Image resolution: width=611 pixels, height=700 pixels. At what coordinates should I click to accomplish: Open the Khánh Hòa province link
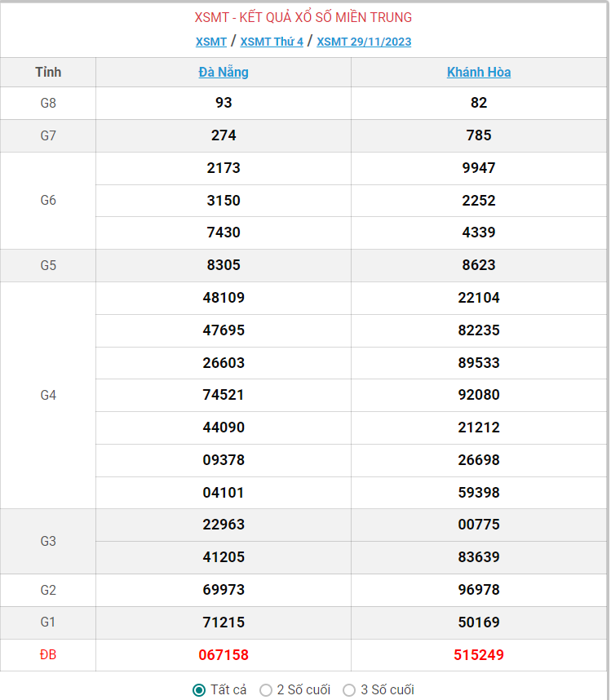point(479,72)
